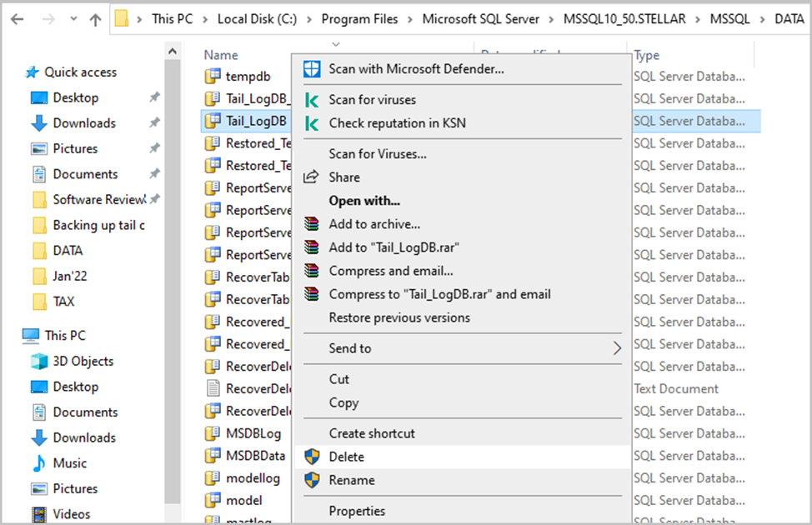Open Music under This PC
Screen dimensions: 812x525
[69, 463]
